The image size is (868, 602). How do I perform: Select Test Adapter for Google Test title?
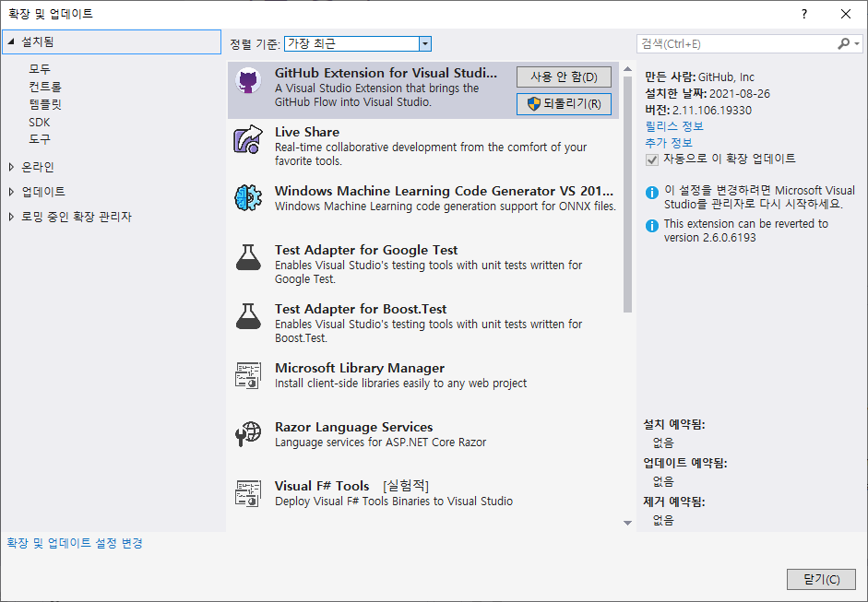[x=366, y=250]
